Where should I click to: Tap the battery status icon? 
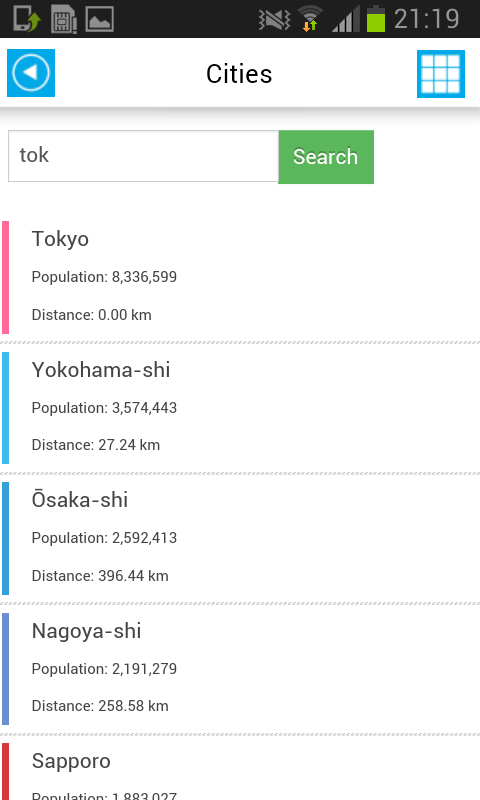point(376,18)
